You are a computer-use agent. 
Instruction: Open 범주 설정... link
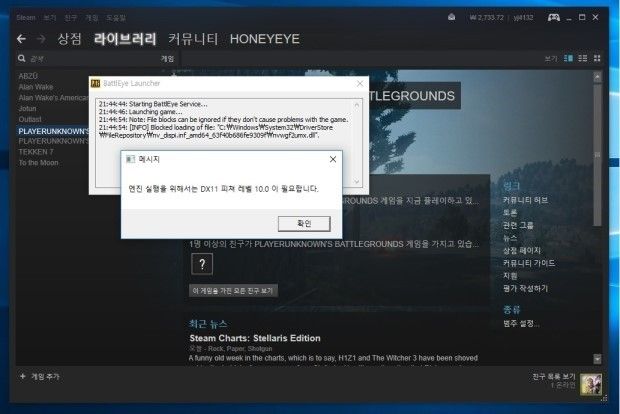click(521, 323)
